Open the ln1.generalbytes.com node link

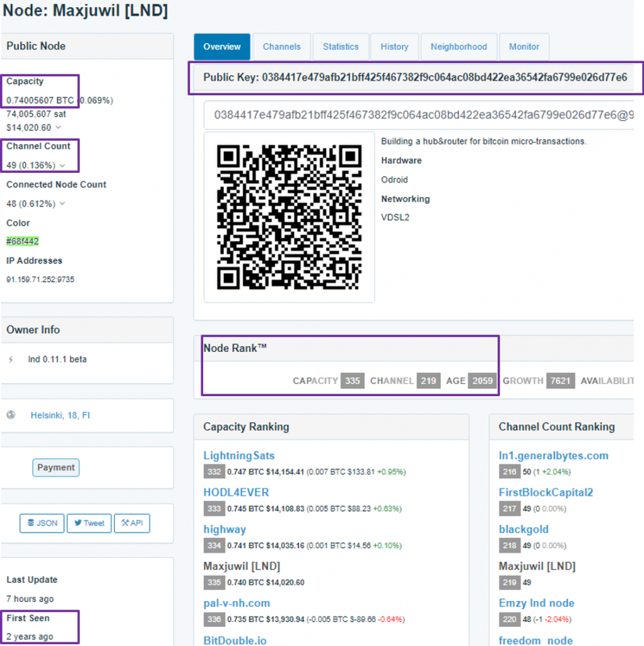tap(553, 455)
